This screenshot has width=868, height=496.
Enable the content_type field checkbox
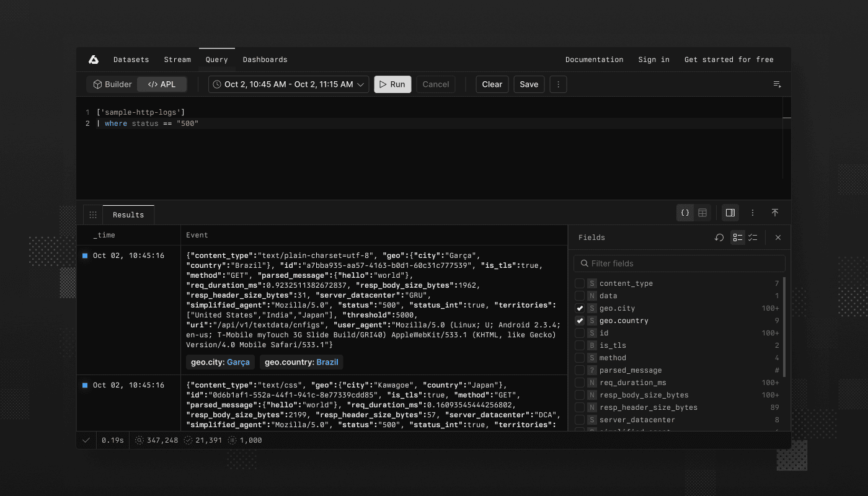(x=580, y=283)
